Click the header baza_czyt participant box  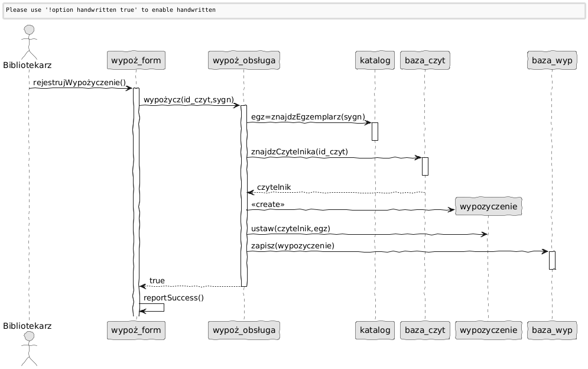425,60
